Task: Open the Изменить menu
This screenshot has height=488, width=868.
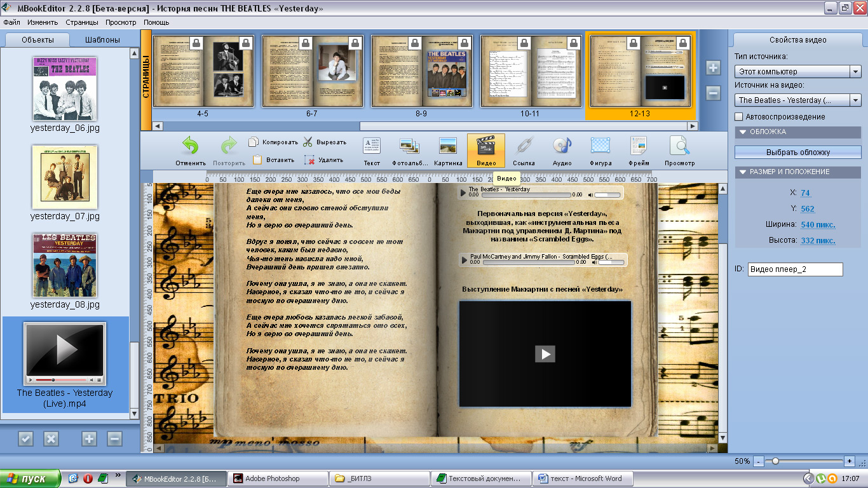Action: (43, 22)
